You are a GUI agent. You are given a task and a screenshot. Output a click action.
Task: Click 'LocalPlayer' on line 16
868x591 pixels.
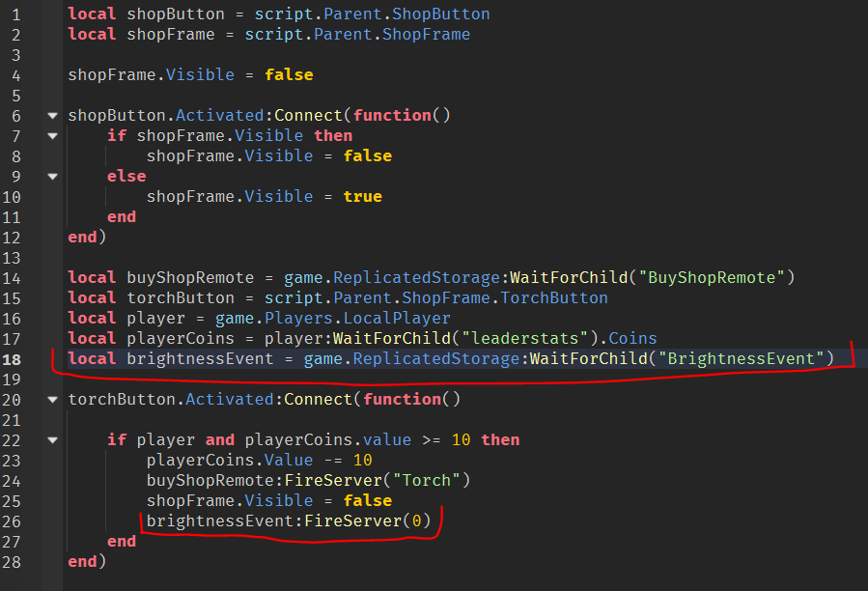(x=397, y=318)
